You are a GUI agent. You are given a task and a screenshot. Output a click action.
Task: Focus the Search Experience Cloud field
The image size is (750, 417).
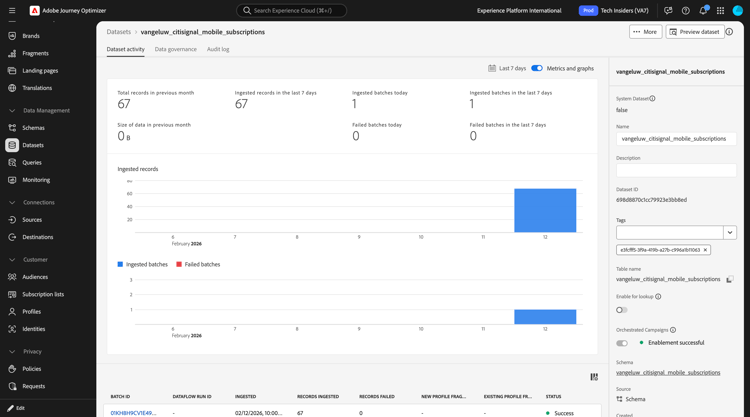pyautogui.click(x=291, y=11)
